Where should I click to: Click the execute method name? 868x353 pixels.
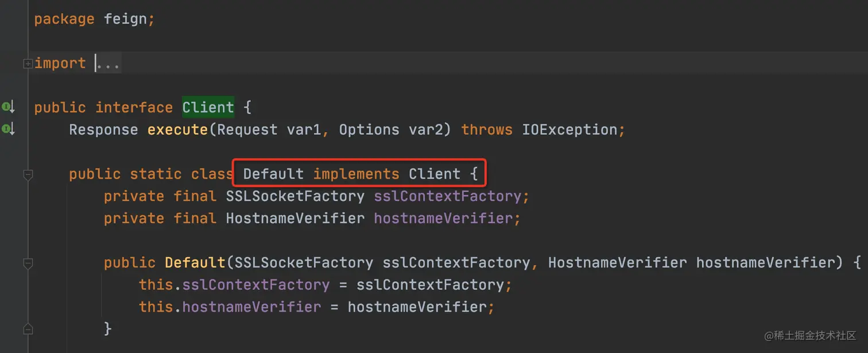(177, 130)
